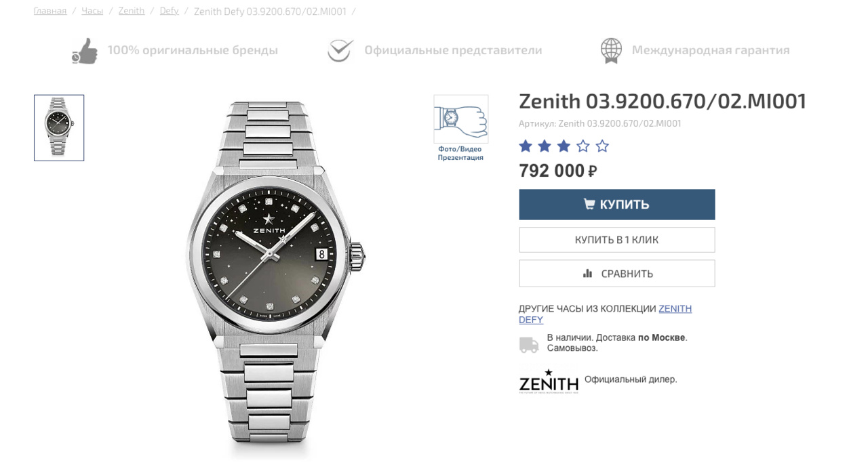Viewport: 868px width, 462px height.
Task: Open the Defy breadcrumb link
Action: click(169, 11)
